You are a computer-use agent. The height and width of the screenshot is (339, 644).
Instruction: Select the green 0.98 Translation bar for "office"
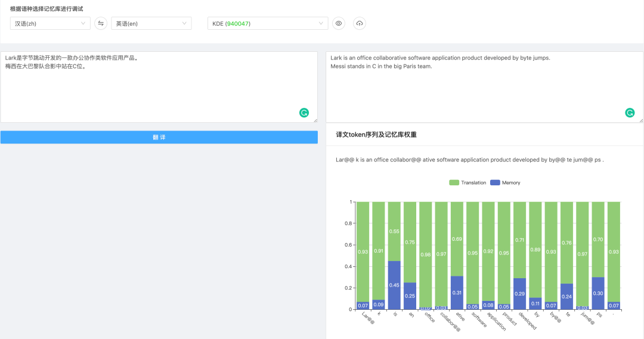pyautogui.click(x=425, y=253)
